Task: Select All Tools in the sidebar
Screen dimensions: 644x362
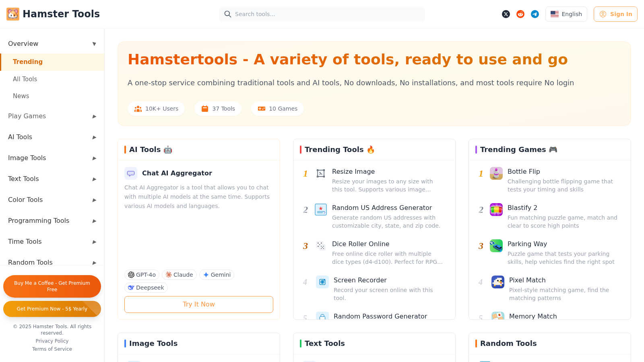Action: point(52,79)
